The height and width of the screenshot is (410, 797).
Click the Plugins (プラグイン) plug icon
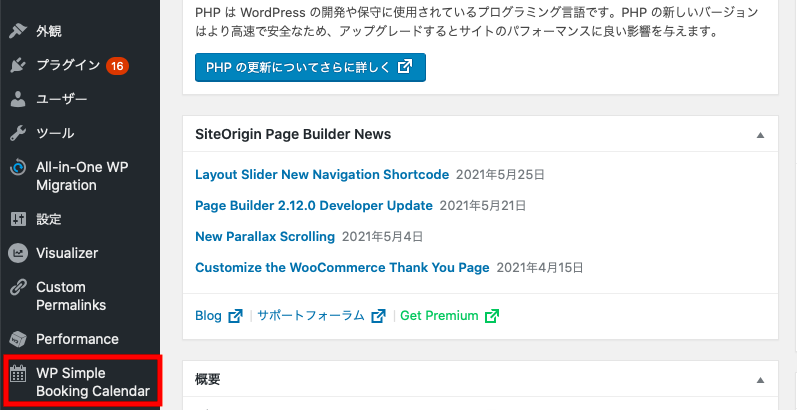point(18,66)
